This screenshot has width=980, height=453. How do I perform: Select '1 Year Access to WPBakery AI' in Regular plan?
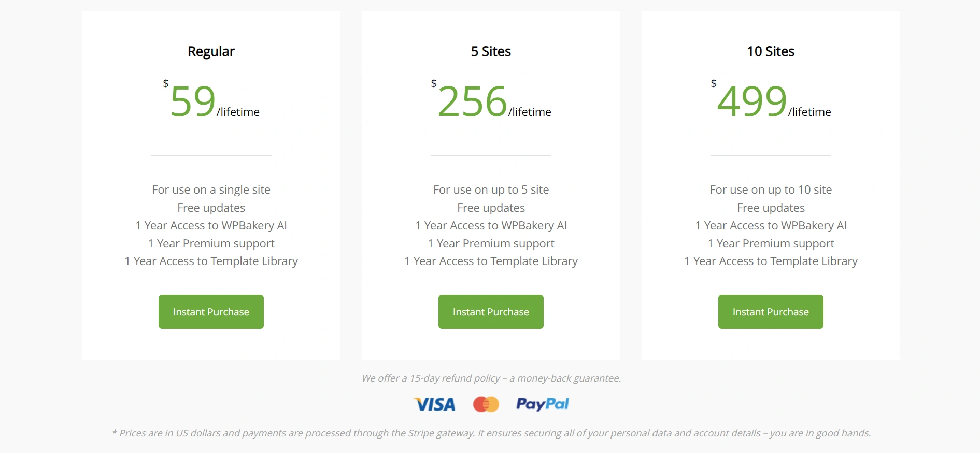(x=211, y=225)
